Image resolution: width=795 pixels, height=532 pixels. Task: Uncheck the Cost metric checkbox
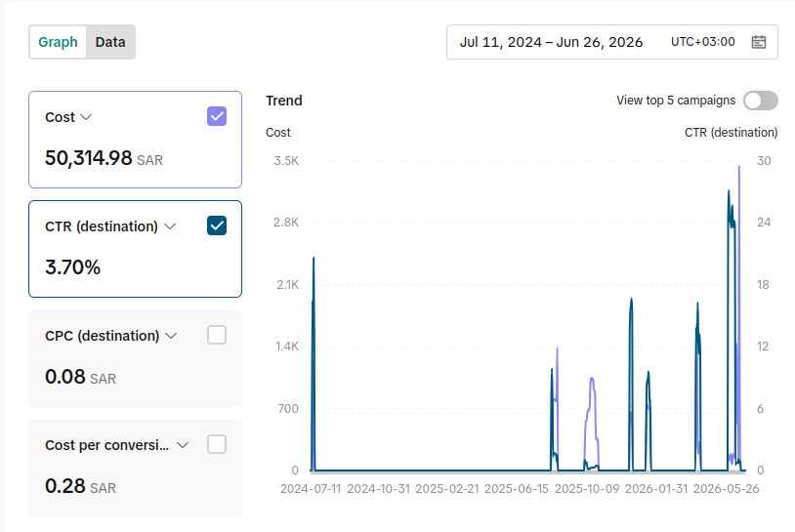[217, 116]
